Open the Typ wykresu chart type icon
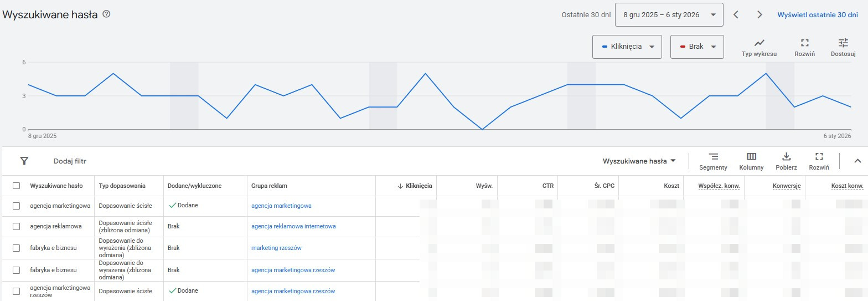This screenshot has height=301, width=868. point(759,43)
